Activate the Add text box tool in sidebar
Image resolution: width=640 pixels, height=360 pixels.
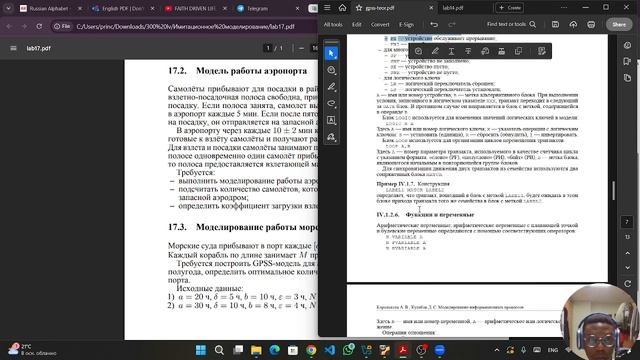pyautogui.click(x=331, y=120)
